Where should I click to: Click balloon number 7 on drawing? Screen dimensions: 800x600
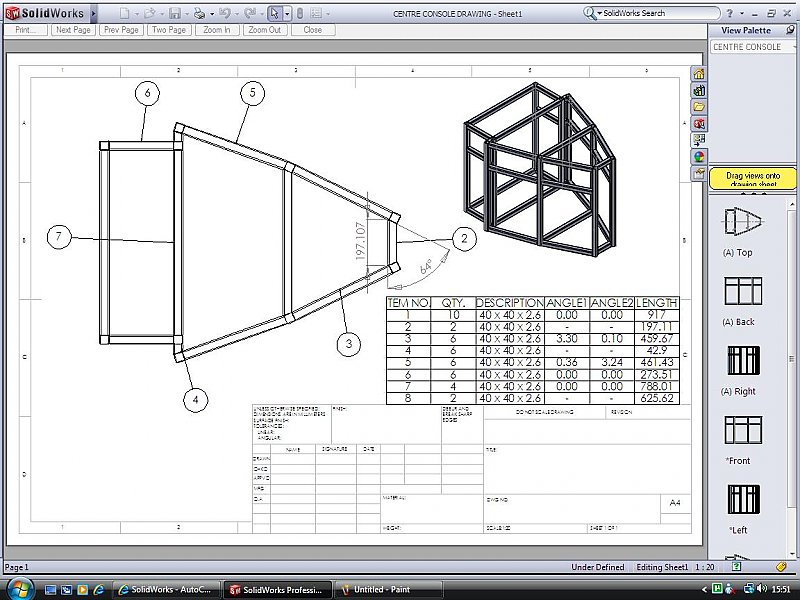[59, 237]
